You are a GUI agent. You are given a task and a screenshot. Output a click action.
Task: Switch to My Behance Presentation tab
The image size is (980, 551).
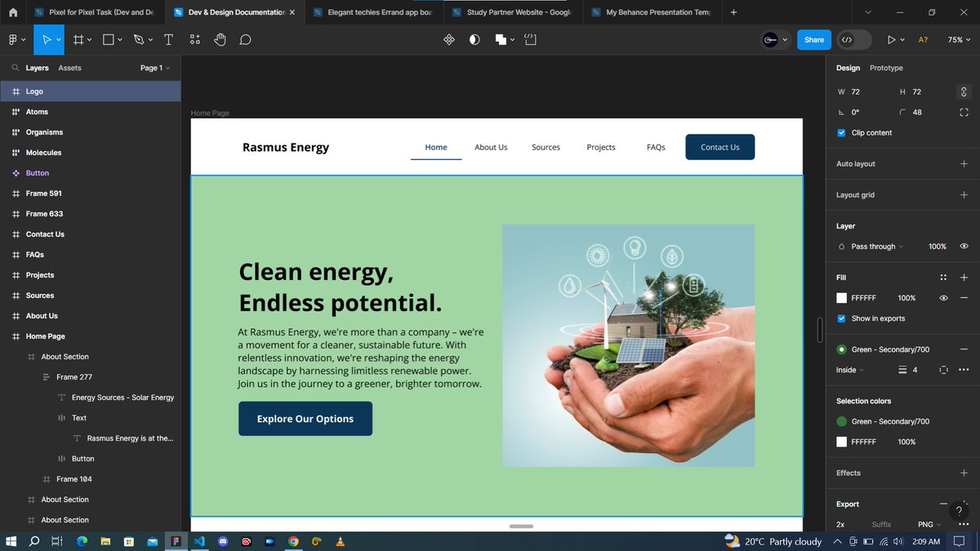653,12
